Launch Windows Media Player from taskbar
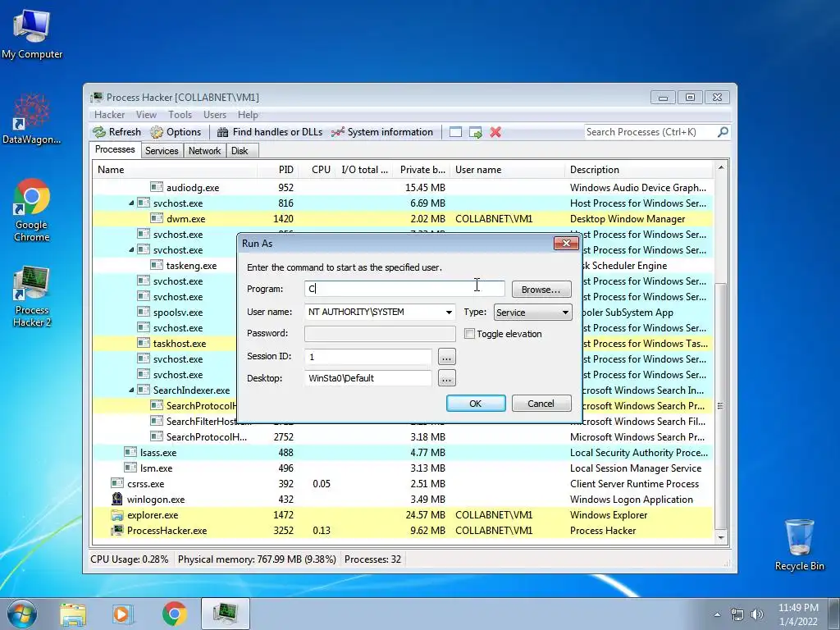The width and height of the screenshot is (840, 630). click(x=123, y=614)
